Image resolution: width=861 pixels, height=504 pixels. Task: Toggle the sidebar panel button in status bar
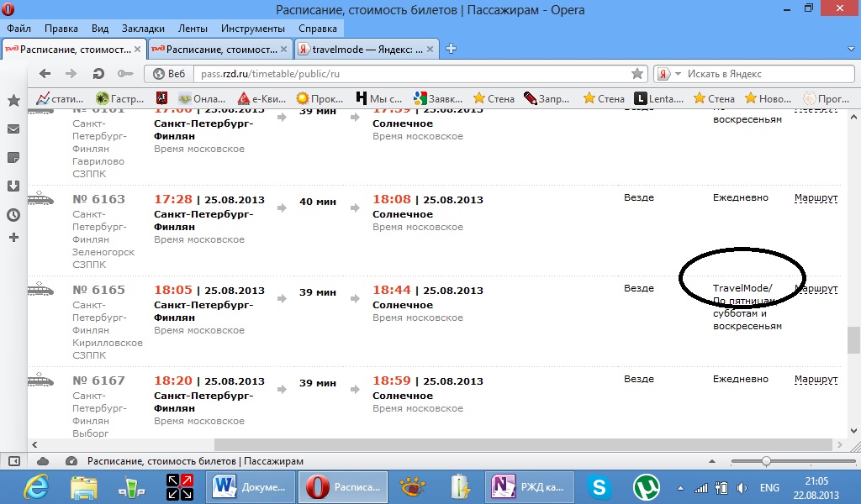click(13, 461)
